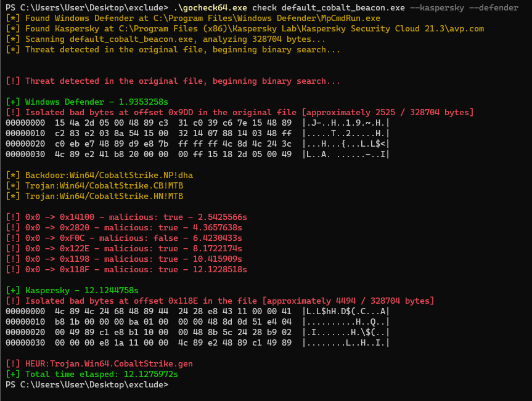Click the final empty PowerShell prompt line
Image resolution: width=532 pixels, height=401 pixels.
tap(87, 385)
